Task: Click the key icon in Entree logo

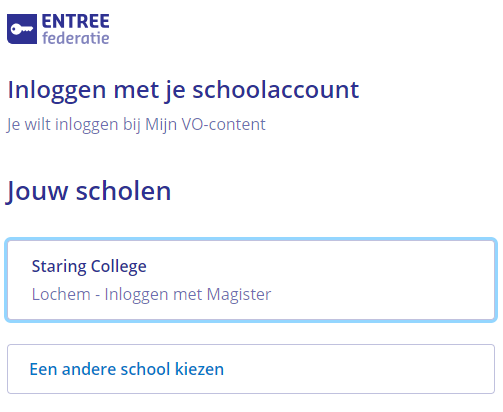Action: (22, 29)
